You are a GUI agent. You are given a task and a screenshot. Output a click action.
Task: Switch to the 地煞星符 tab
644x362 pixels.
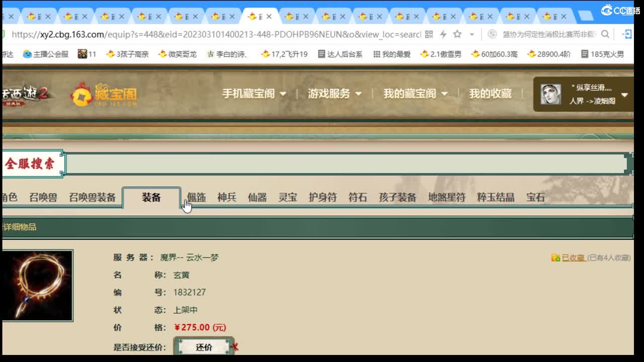[x=447, y=198]
